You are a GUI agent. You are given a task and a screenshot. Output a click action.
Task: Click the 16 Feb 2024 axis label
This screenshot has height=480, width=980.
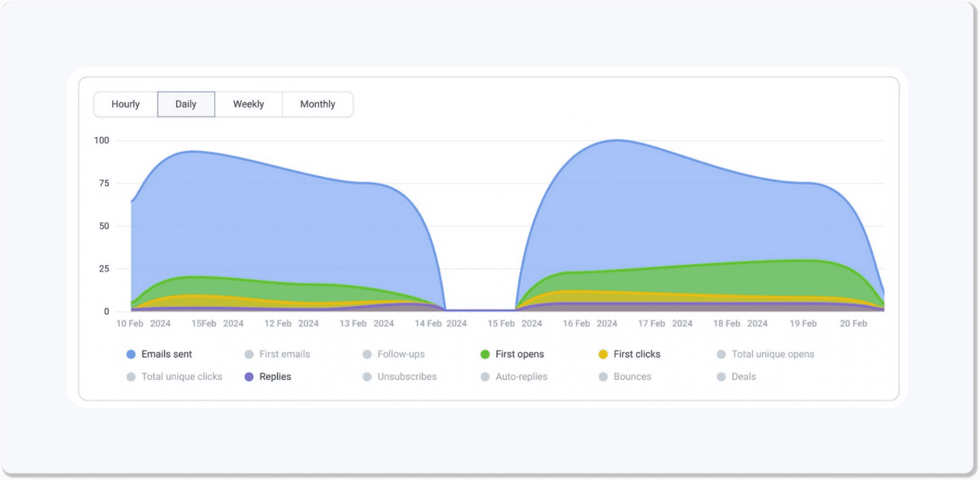point(590,324)
